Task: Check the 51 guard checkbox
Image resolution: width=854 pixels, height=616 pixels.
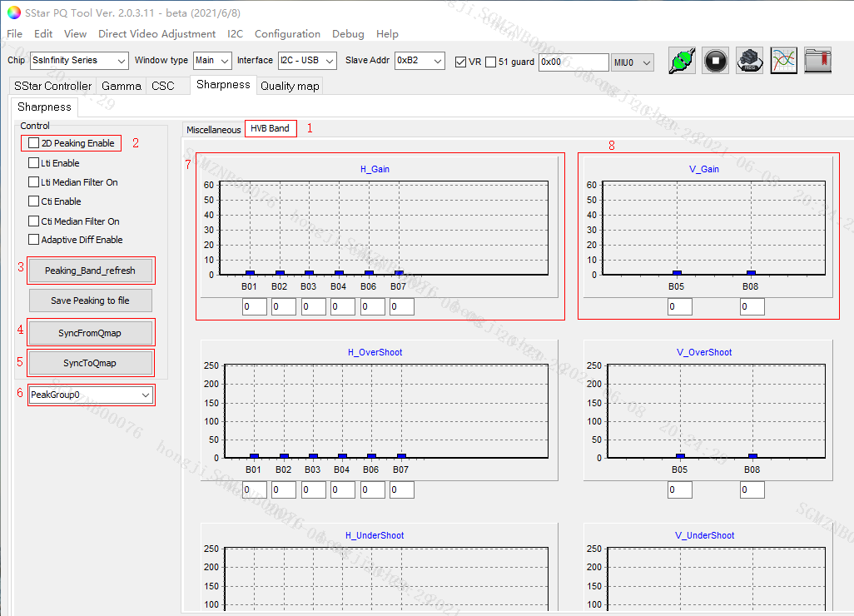Action: pos(491,62)
